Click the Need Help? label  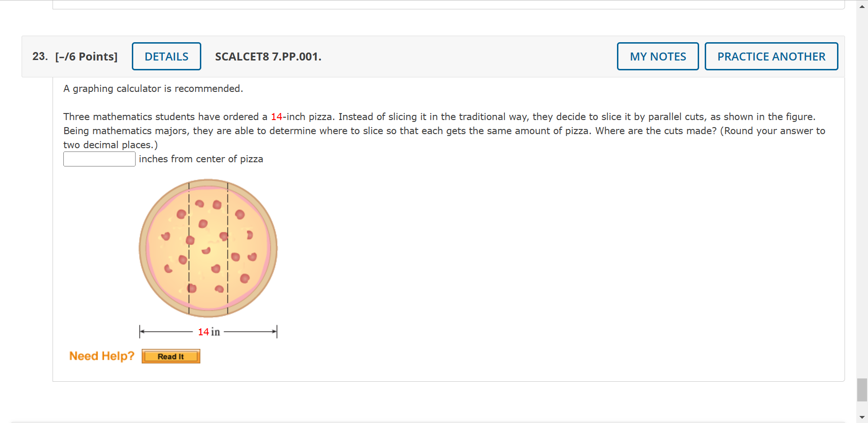101,355
